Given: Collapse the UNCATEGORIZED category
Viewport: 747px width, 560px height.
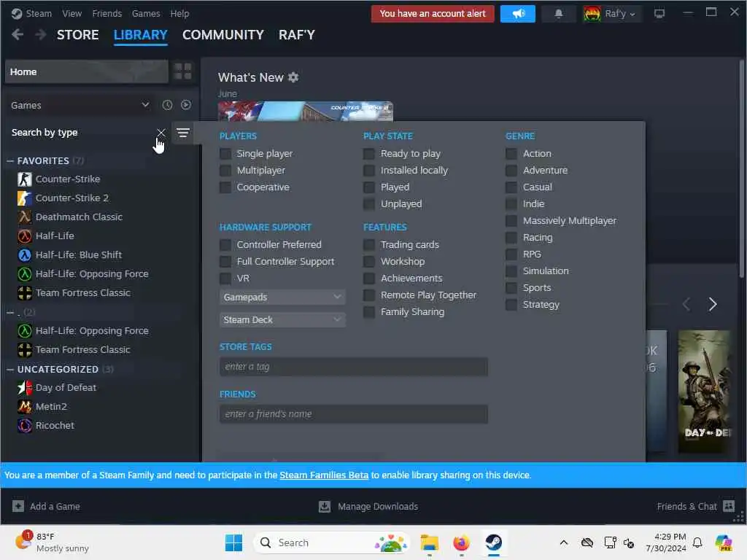Looking at the screenshot, I should coord(10,370).
